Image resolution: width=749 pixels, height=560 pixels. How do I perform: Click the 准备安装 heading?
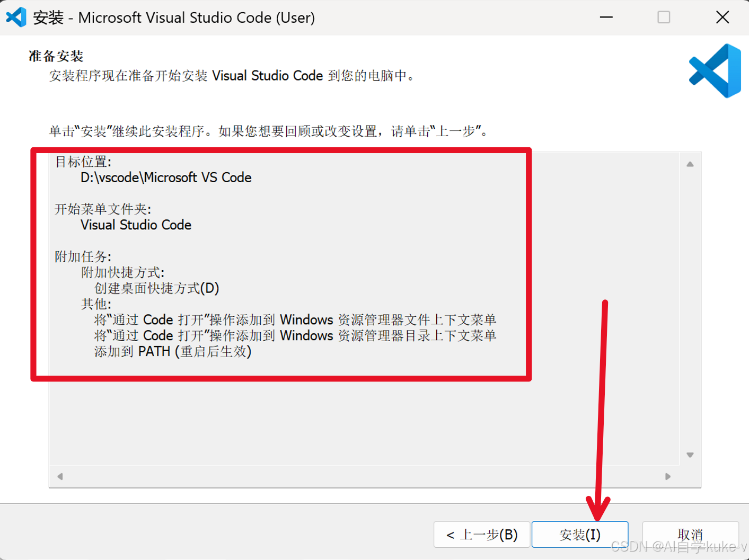coord(56,56)
